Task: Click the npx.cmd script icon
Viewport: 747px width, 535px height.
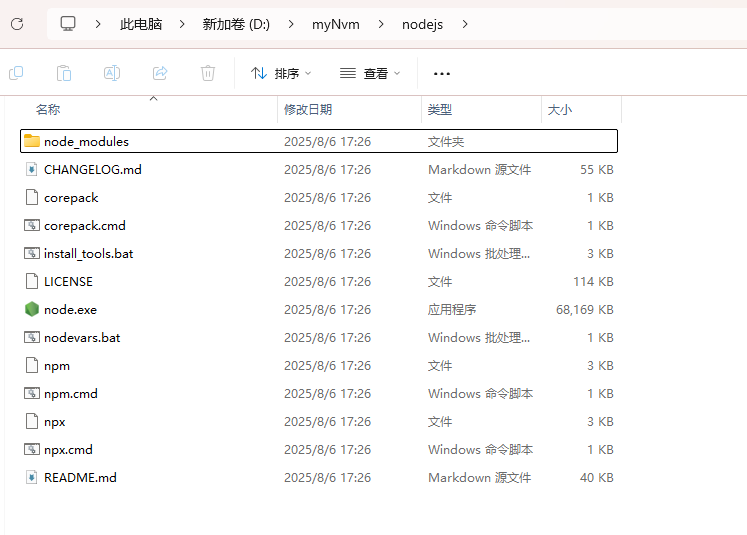Action: (31, 449)
